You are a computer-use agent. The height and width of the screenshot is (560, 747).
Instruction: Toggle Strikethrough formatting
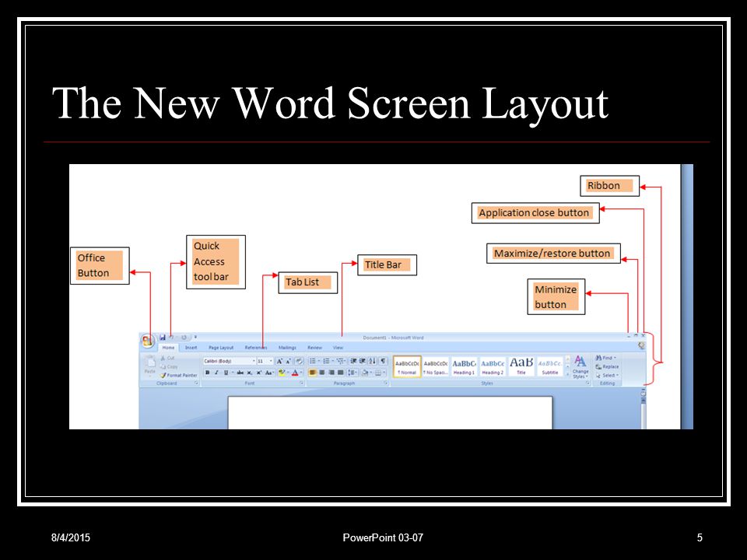pos(240,373)
